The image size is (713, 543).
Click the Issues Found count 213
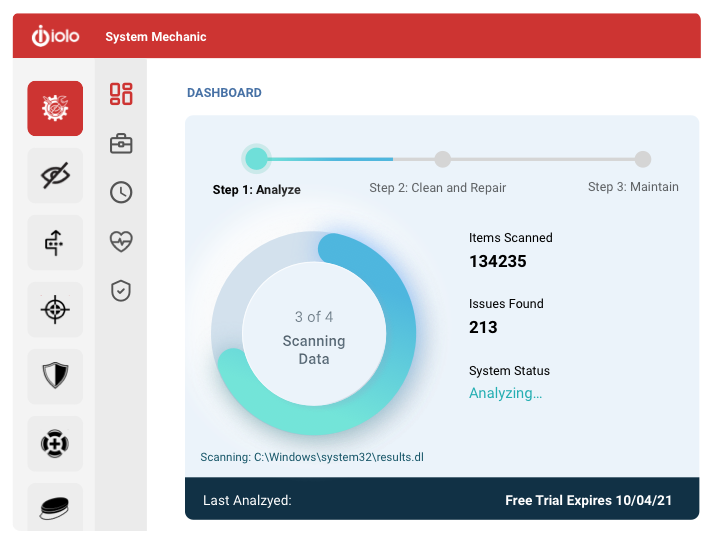click(483, 327)
